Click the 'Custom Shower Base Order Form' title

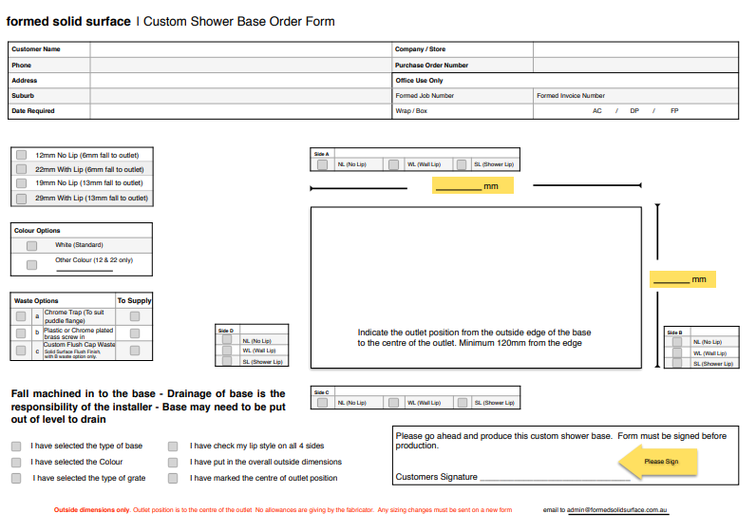239,22
